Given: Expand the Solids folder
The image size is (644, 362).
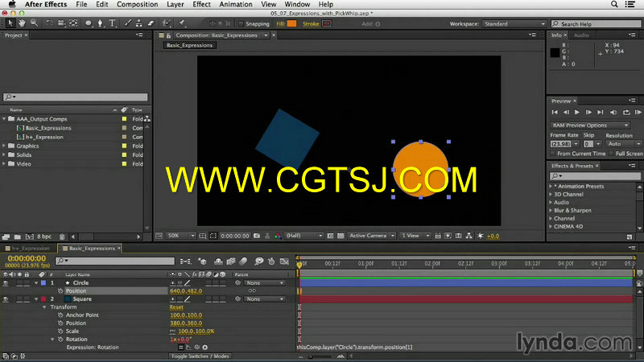Looking at the screenshot, I should coord(4,154).
